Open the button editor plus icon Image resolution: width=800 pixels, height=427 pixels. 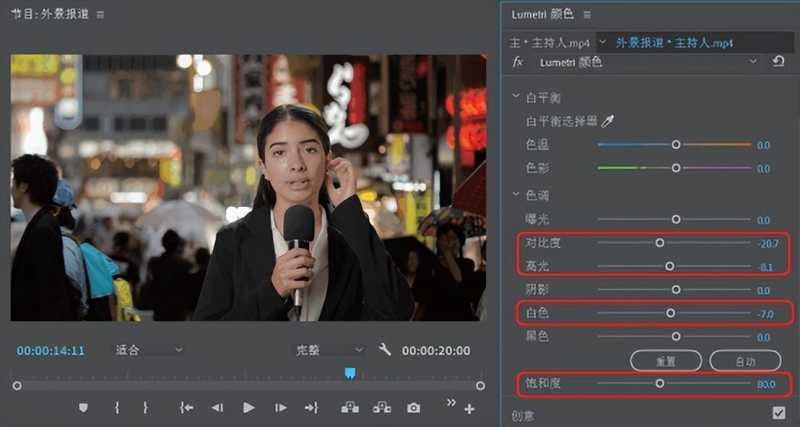click(469, 409)
